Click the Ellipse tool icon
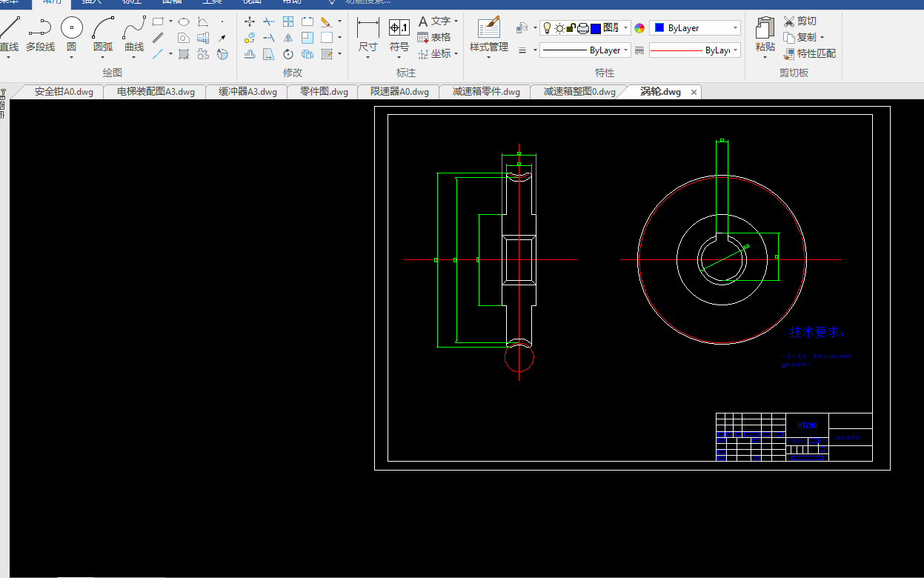This screenshot has height=578, width=924. (x=184, y=21)
